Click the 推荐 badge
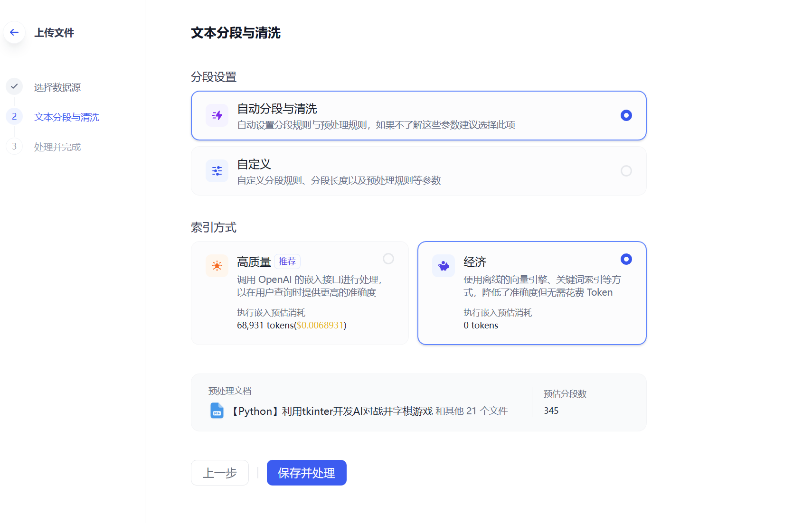The height and width of the screenshot is (523, 812). pyautogui.click(x=287, y=261)
